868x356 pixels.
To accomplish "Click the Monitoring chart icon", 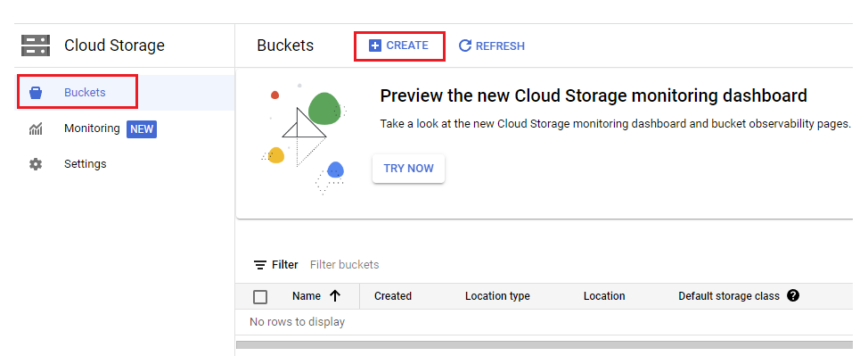I will pyautogui.click(x=36, y=129).
